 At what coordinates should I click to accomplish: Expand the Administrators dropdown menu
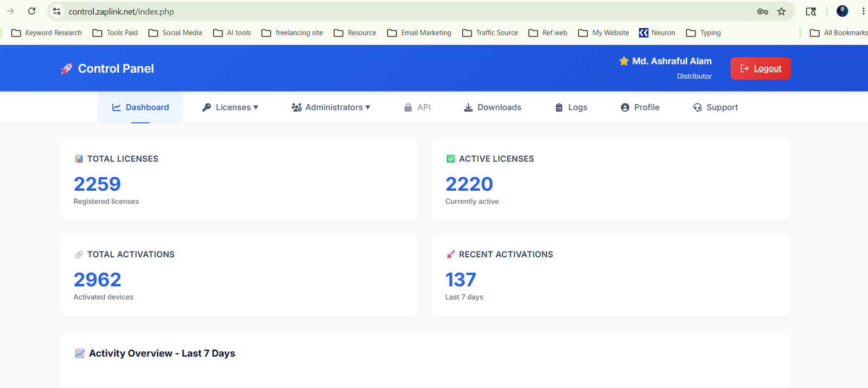[x=331, y=107]
